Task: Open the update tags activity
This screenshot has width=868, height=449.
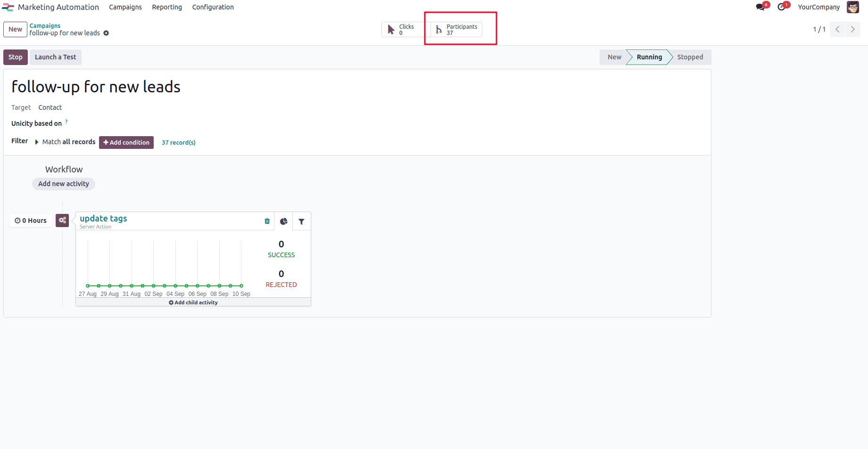Action: pyautogui.click(x=103, y=219)
